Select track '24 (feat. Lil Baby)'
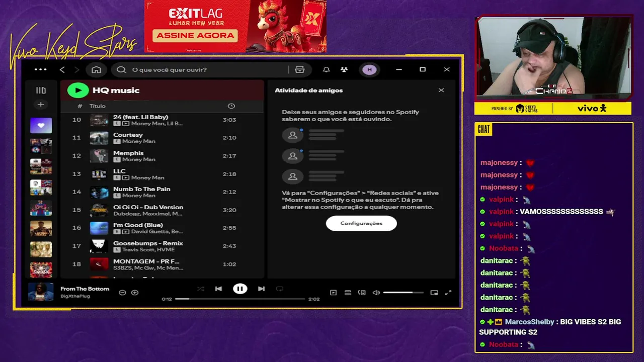This screenshot has width=644, height=362. coord(162,120)
